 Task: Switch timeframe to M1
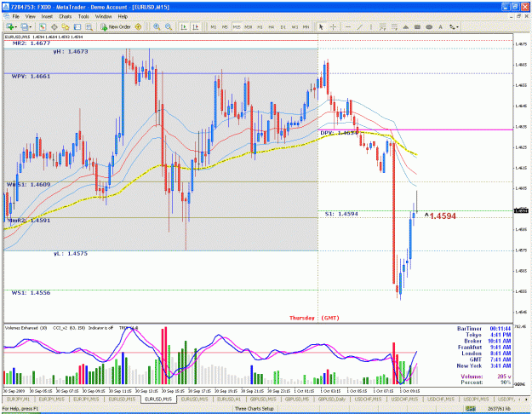(213, 26)
